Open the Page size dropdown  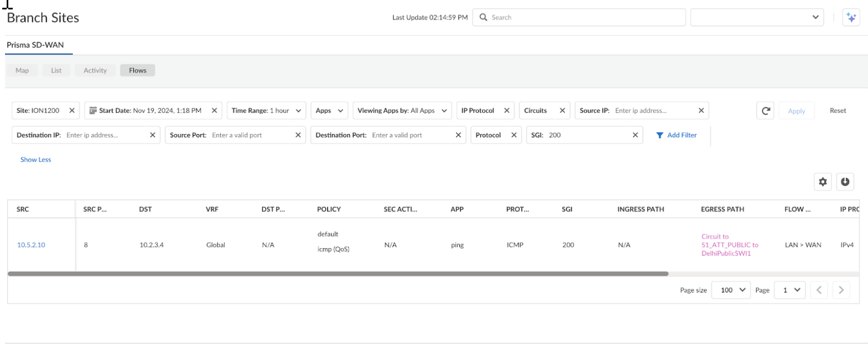tap(731, 290)
